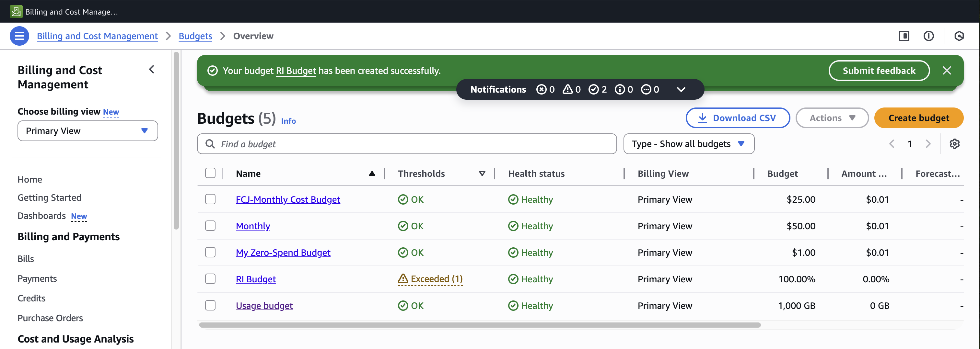
Task: Click the Find a budget search field
Action: [406, 144]
